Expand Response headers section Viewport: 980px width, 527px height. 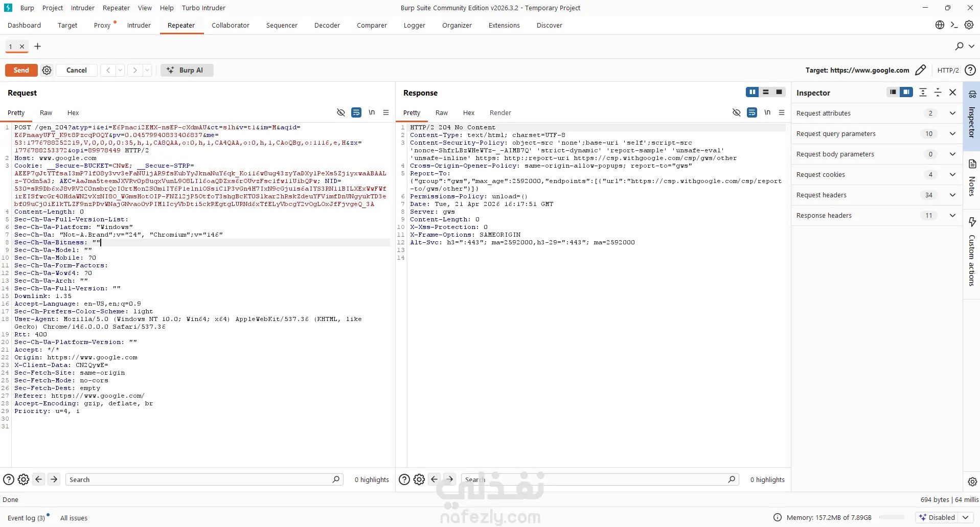pyautogui.click(x=877, y=215)
